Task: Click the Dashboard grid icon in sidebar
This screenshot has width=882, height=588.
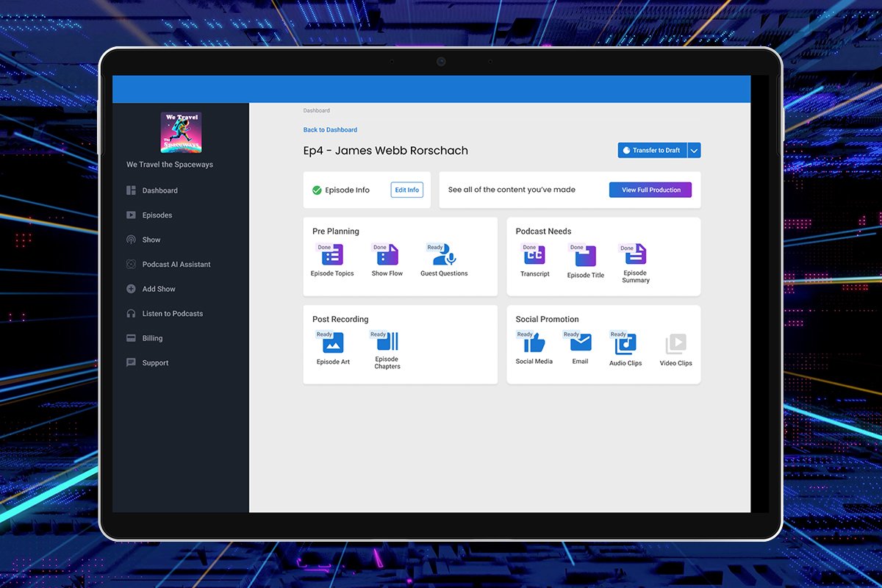Action: pyautogui.click(x=131, y=190)
